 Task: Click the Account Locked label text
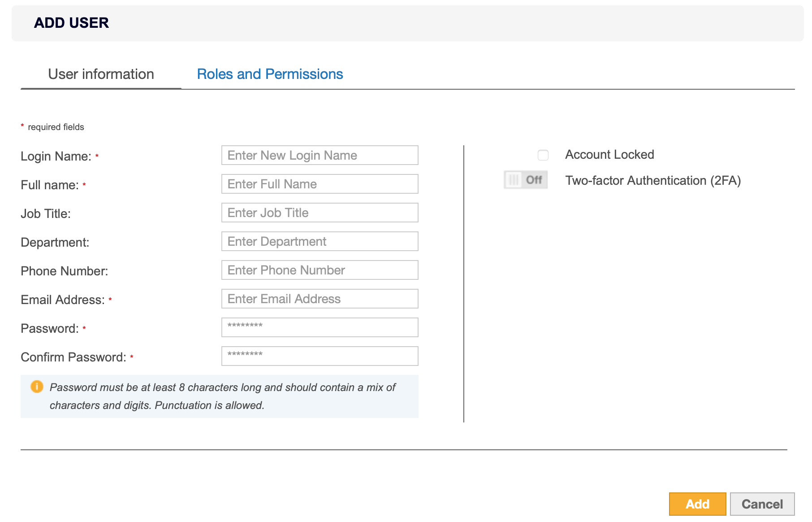click(x=610, y=154)
